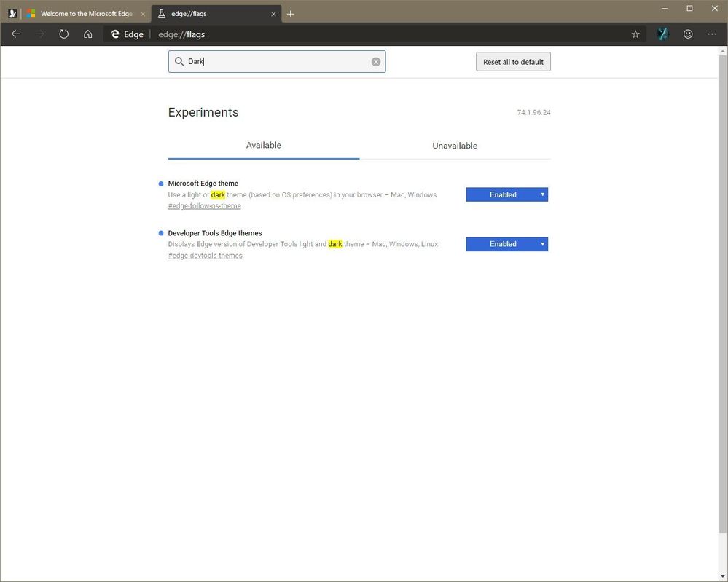
Task: Open the profile avatar menu
Action: click(662, 34)
